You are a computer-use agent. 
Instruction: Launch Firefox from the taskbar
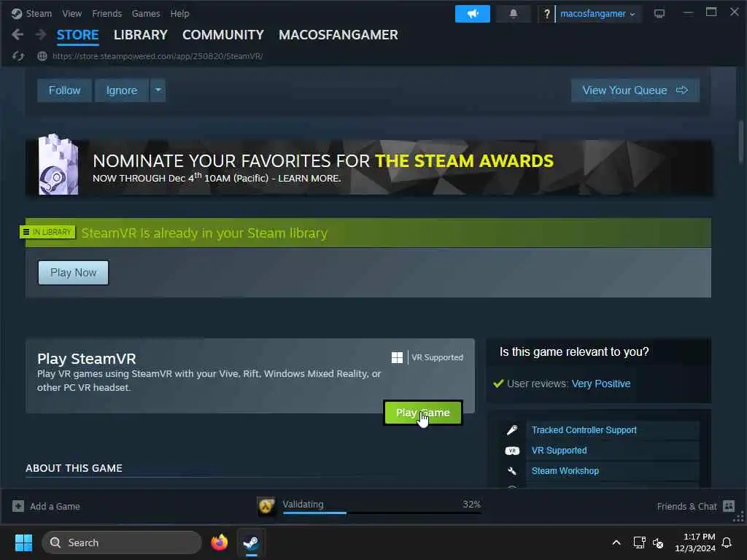coord(219,542)
